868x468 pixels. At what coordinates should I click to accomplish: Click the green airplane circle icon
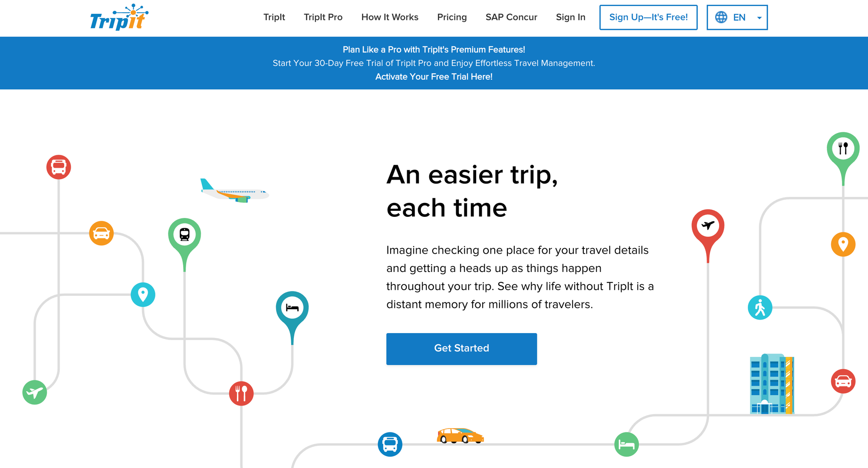point(35,393)
